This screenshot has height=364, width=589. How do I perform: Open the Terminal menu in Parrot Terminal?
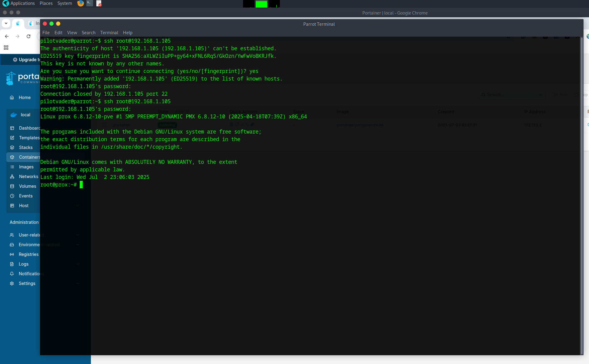pyautogui.click(x=109, y=32)
